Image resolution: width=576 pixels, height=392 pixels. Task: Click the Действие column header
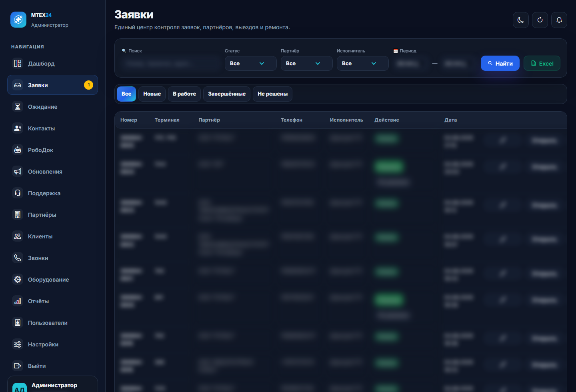coord(387,120)
